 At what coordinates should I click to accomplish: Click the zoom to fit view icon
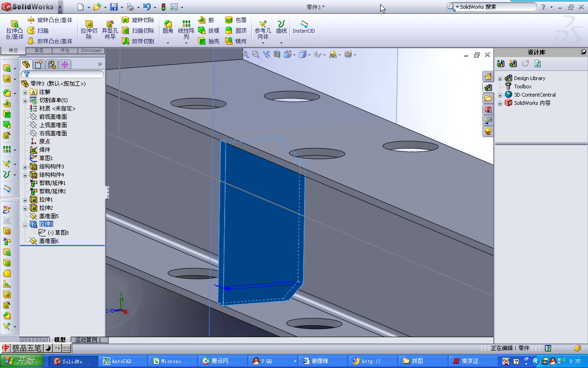246,54
